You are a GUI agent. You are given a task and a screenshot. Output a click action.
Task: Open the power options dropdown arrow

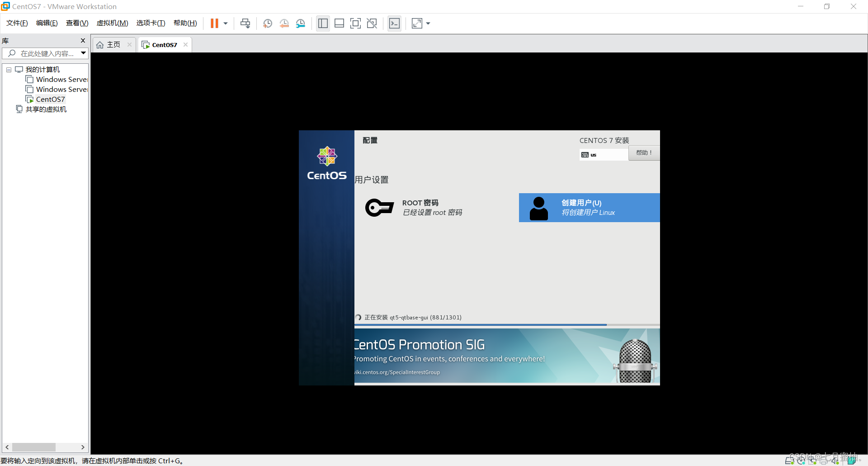(226, 23)
